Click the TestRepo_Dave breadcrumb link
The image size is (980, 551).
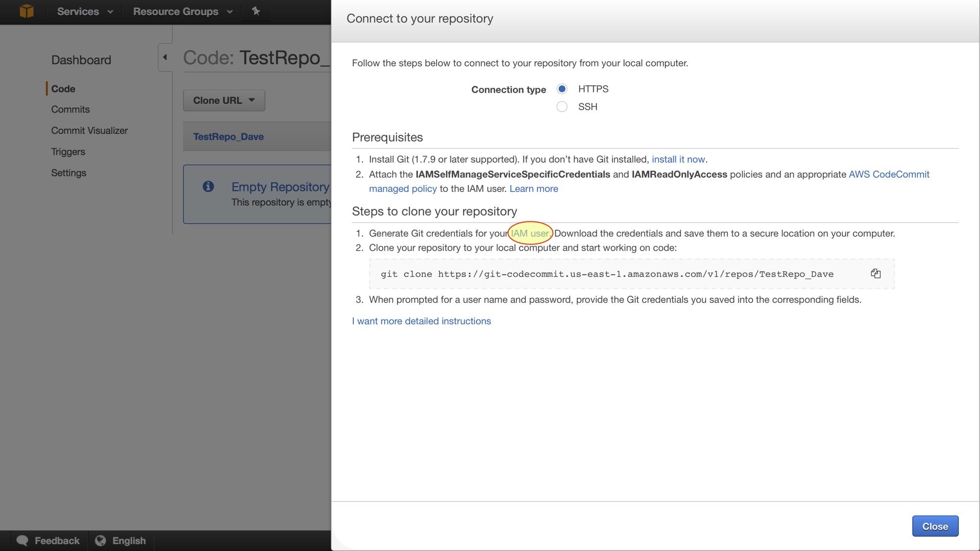point(228,137)
